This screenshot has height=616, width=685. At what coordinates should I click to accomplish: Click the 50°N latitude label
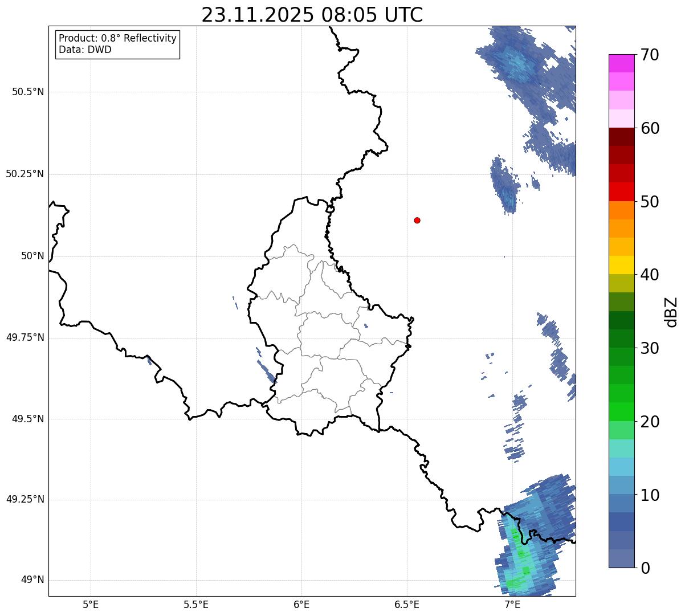coord(32,256)
